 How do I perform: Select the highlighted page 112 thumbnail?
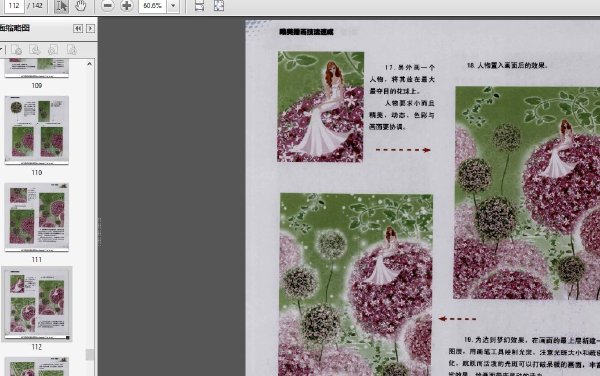37,304
